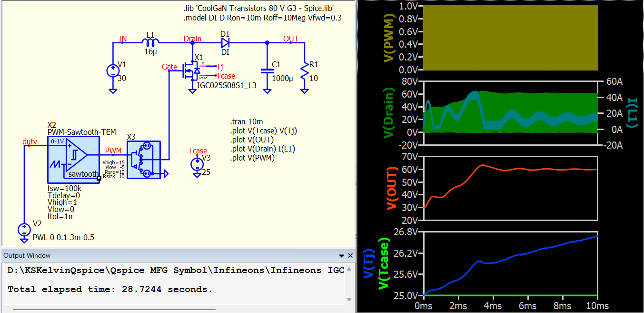Click the V2 duty voltage source
Screen dimensions: 644x313
24,230
